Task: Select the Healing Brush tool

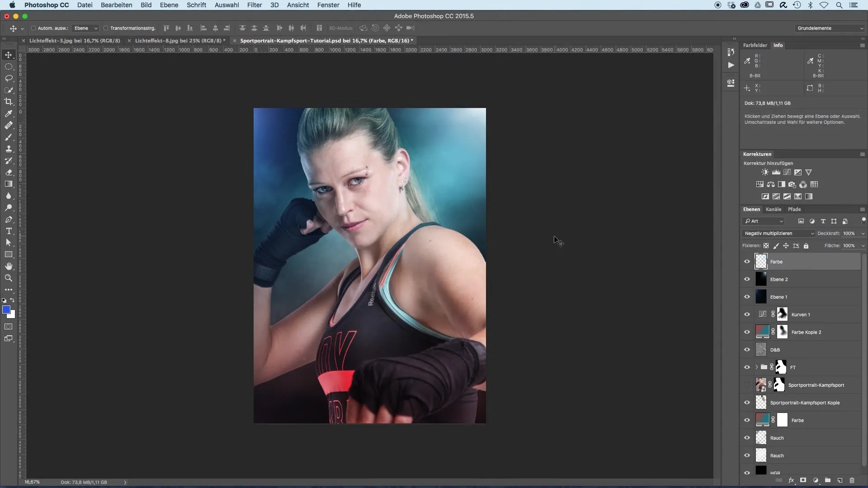Action: pyautogui.click(x=9, y=125)
